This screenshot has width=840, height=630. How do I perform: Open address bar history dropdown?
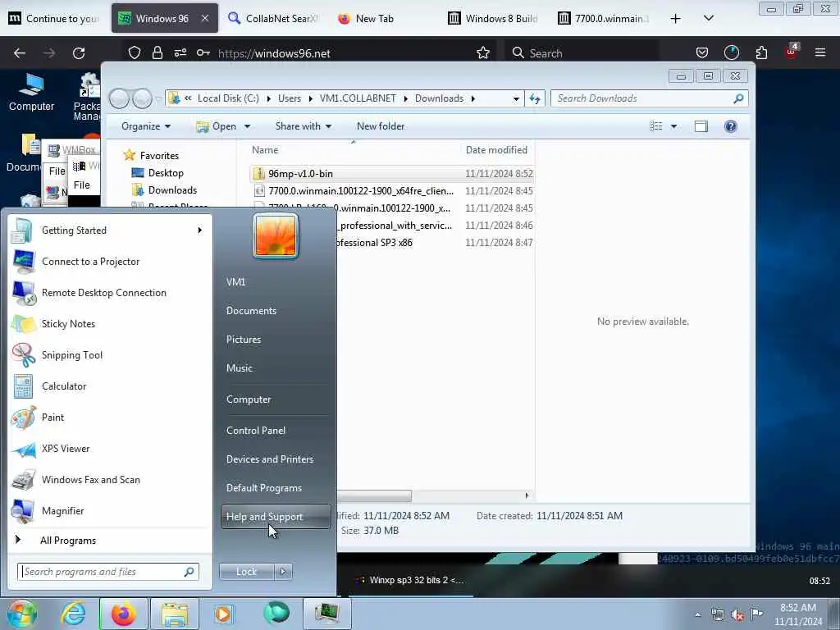516,98
